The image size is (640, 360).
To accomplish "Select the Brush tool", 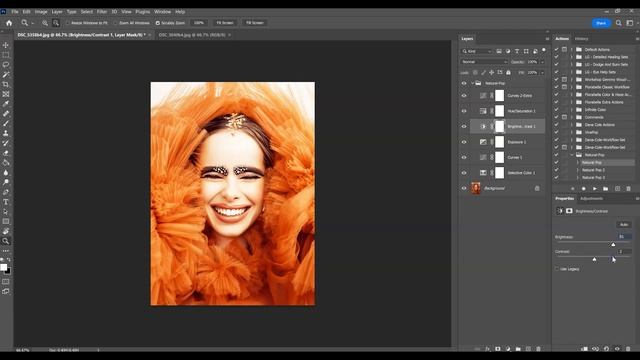I will pos(6,123).
